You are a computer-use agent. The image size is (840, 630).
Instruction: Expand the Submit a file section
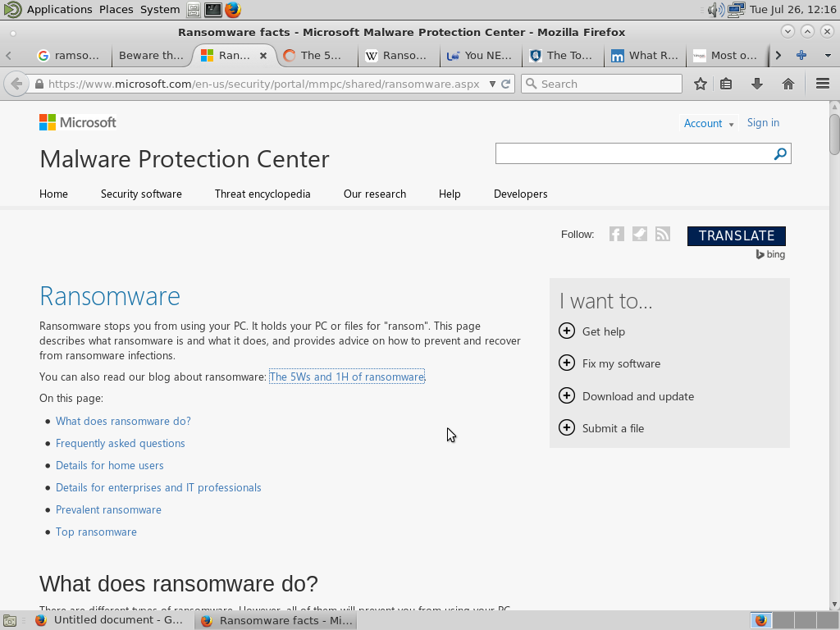coord(566,428)
